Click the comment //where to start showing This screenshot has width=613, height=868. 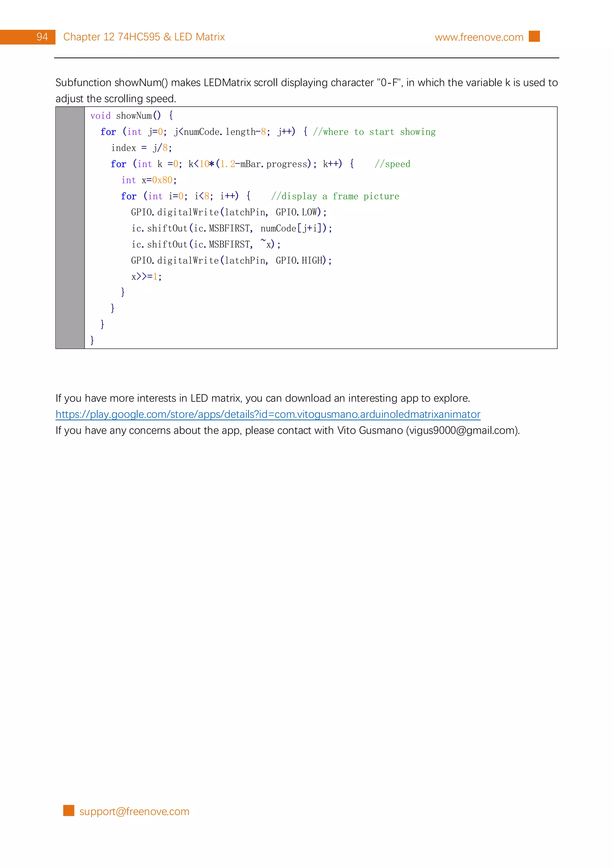tap(374, 132)
